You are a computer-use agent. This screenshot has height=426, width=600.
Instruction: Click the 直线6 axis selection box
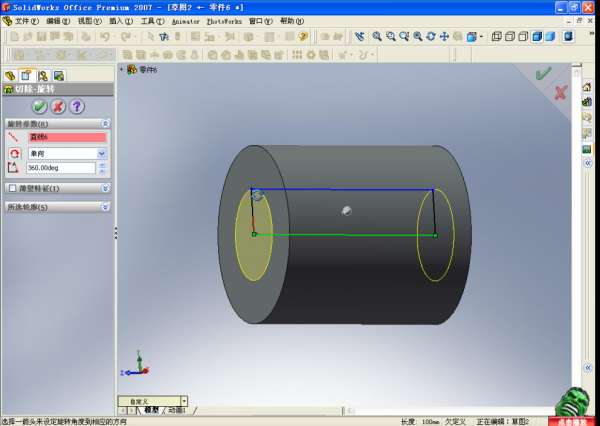pyautogui.click(x=66, y=137)
